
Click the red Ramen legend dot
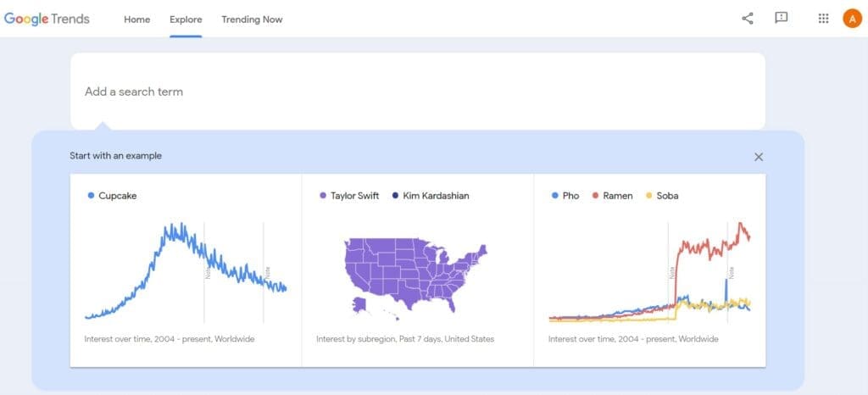pyautogui.click(x=595, y=195)
